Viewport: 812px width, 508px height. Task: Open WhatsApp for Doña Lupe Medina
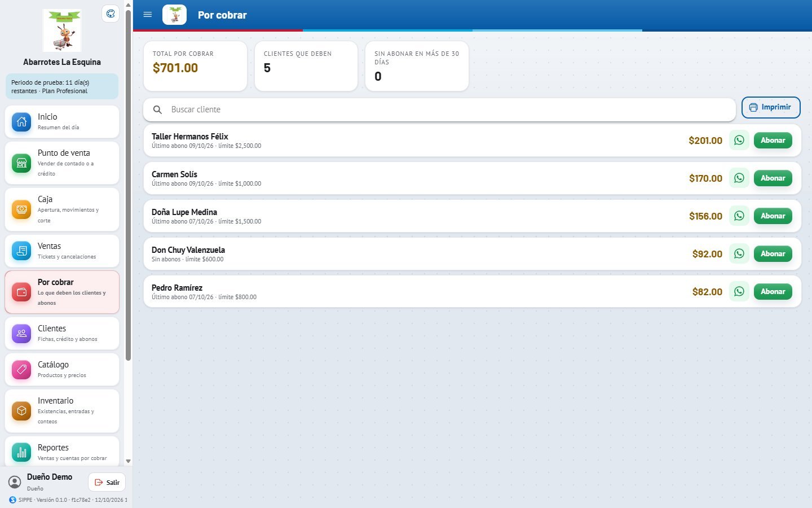[739, 216]
